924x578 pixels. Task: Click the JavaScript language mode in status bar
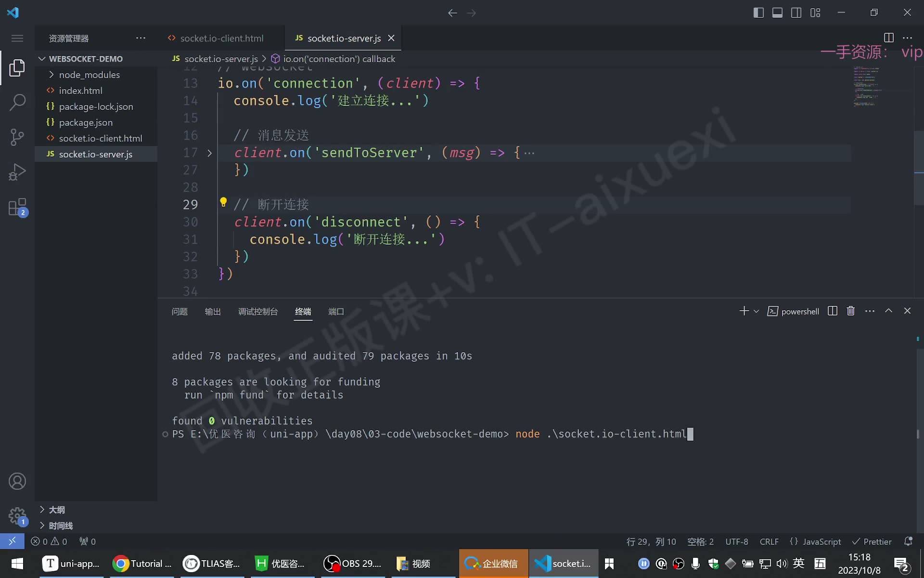pyautogui.click(x=815, y=542)
